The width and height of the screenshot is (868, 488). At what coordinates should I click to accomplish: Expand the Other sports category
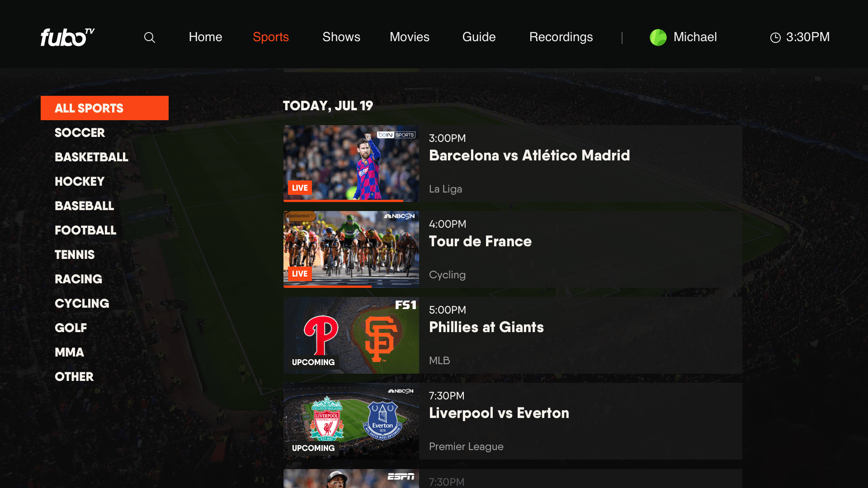click(74, 376)
